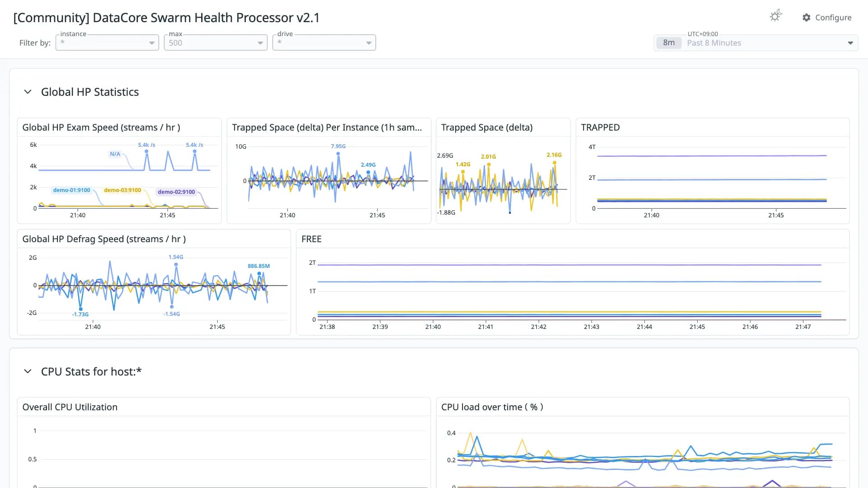Viewport: 868px width, 488px height.
Task: Open the instance filter dropdown
Action: [107, 42]
